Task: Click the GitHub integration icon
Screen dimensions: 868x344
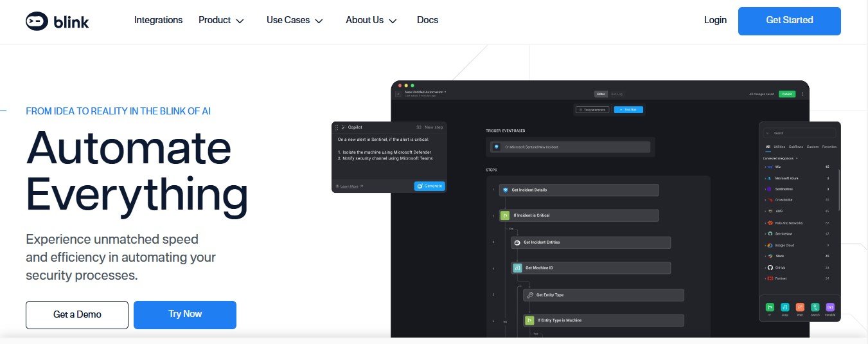Action: (x=770, y=267)
